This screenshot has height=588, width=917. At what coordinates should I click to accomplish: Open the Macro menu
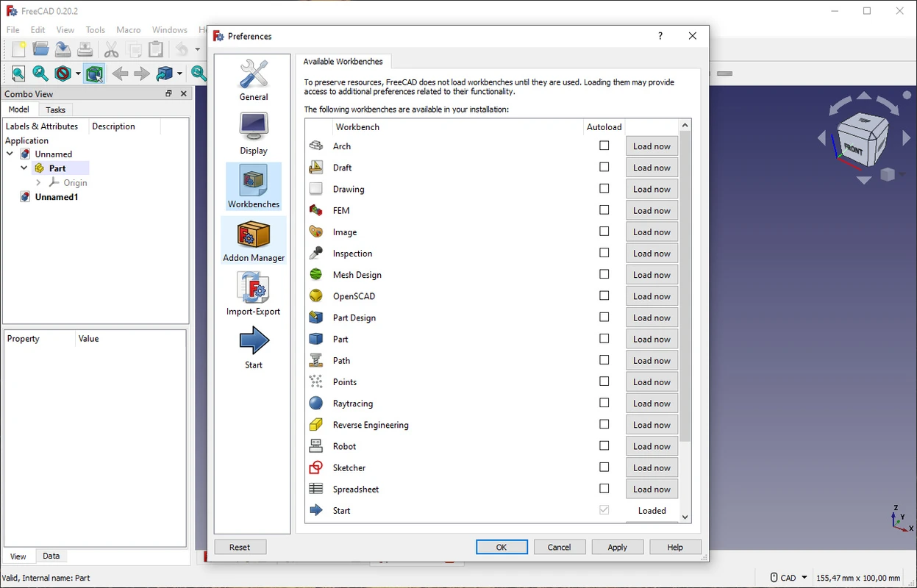[x=129, y=29]
